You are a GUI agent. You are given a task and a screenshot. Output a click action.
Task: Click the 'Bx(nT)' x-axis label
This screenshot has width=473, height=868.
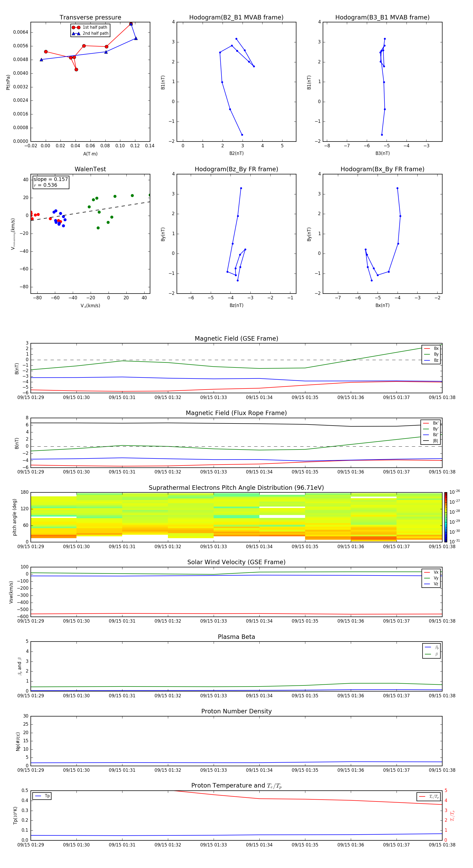click(x=382, y=305)
